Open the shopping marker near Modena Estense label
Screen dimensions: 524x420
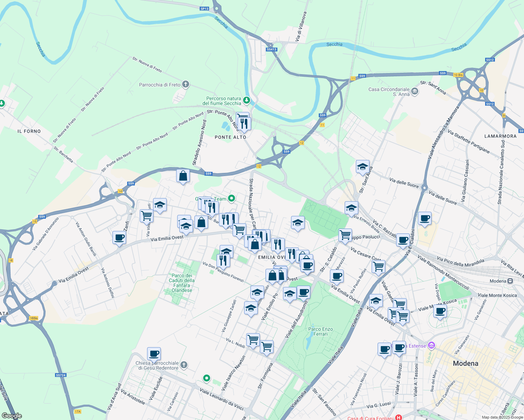point(431,346)
